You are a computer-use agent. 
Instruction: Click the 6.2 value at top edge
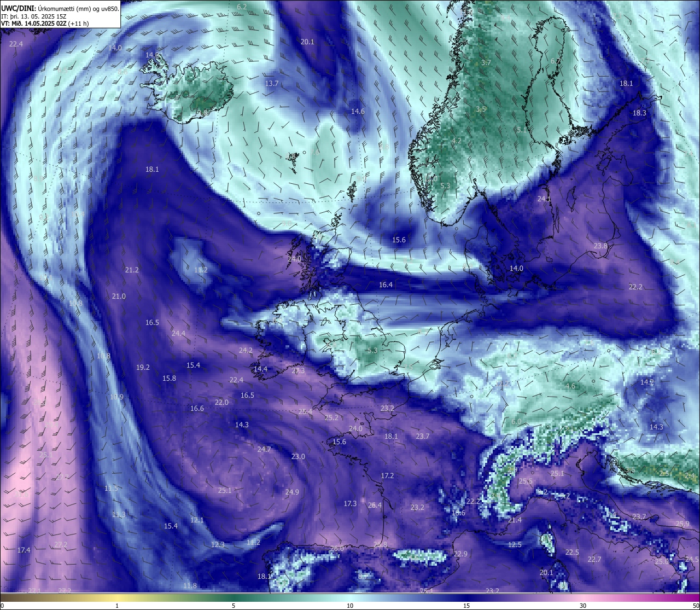pyautogui.click(x=242, y=7)
